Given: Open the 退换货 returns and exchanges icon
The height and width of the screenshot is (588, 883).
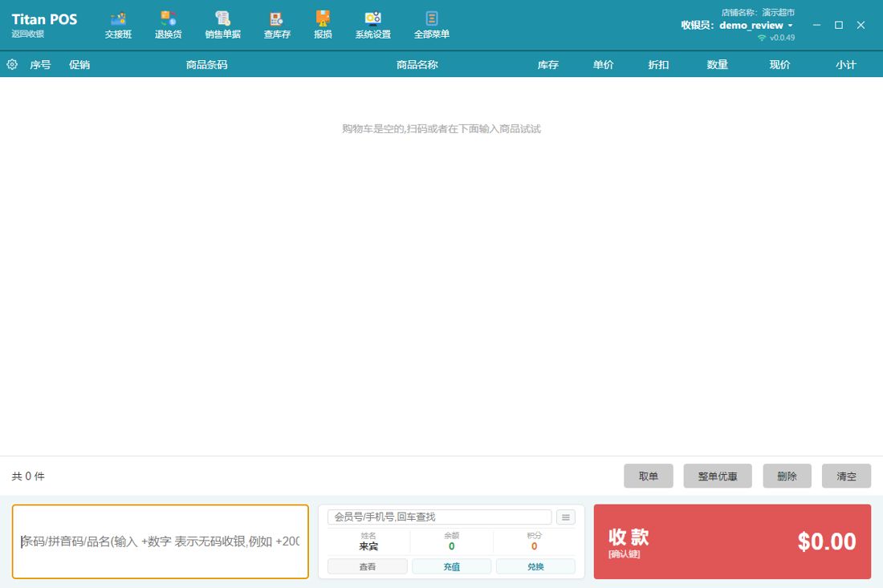Looking at the screenshot, I should tap(169, 26).
